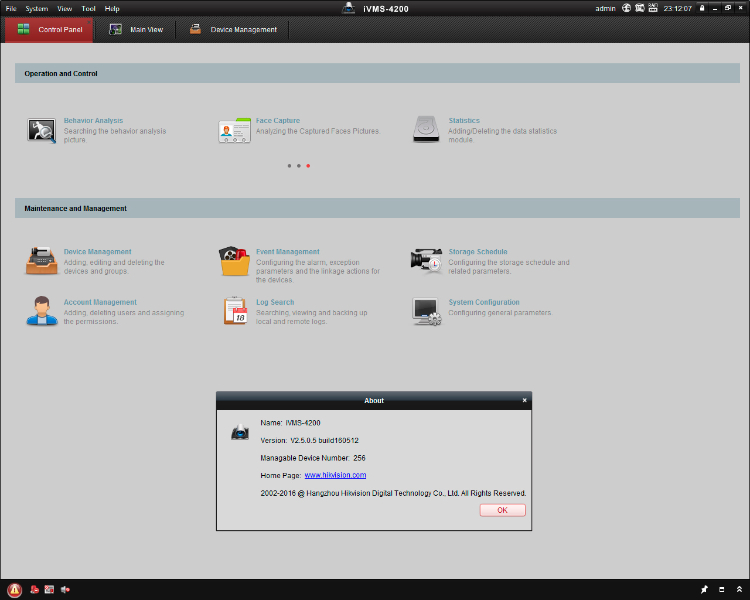Viewport: 750px width, 600px height.
Task: Open the Storage Schedule camera icon
Action: pyautogui.click(x=426, y=260)
